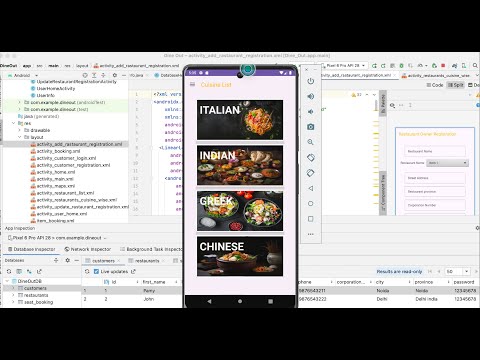480x360 pixels.
Task: Hide the Project panel with minus icon
Action: pos(124,75)
